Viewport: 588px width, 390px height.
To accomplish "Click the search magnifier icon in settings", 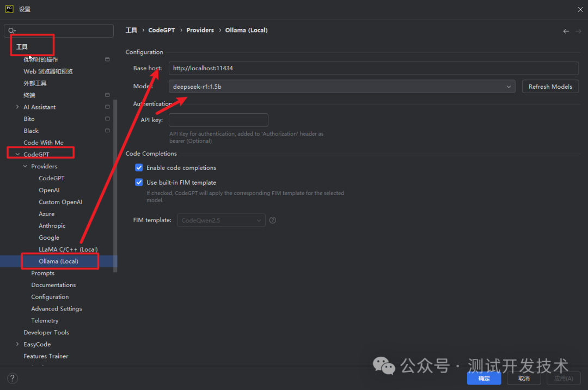I will [11, 31].
